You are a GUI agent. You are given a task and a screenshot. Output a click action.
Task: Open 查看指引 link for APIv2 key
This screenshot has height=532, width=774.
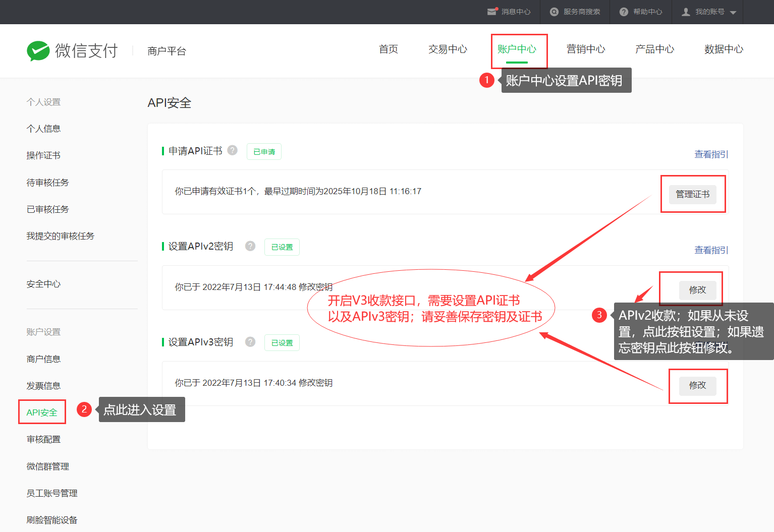coord(711,250)
